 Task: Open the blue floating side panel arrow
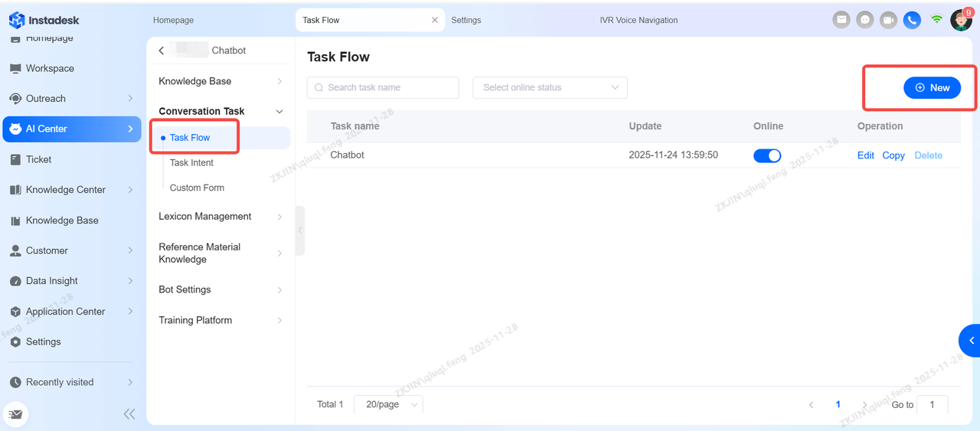click(x=971, y=341)
